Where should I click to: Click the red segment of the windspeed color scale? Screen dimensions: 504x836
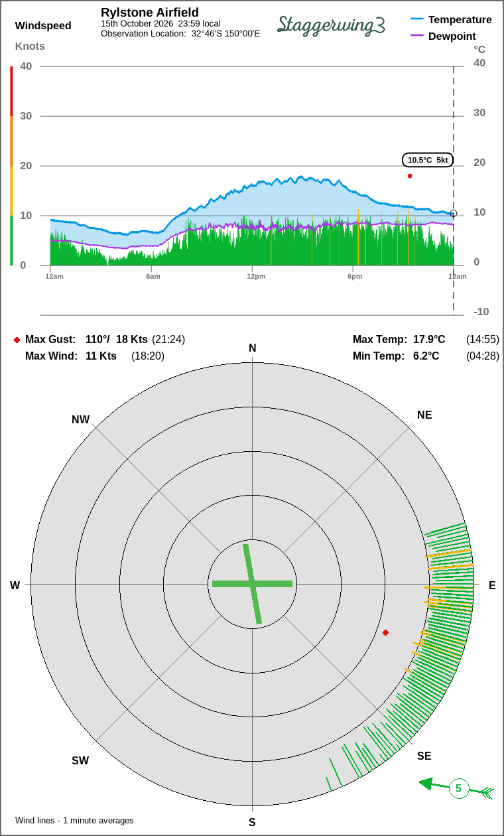point(11,91)
